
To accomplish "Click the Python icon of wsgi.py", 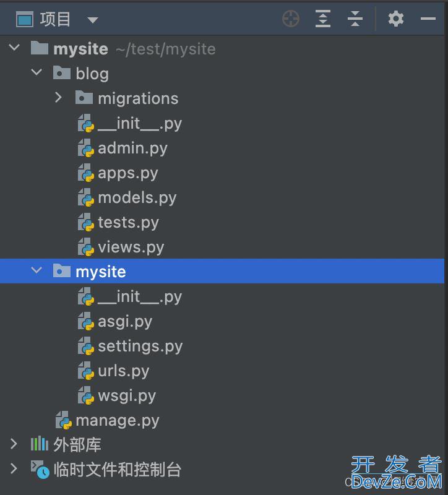I will (86, 395).
